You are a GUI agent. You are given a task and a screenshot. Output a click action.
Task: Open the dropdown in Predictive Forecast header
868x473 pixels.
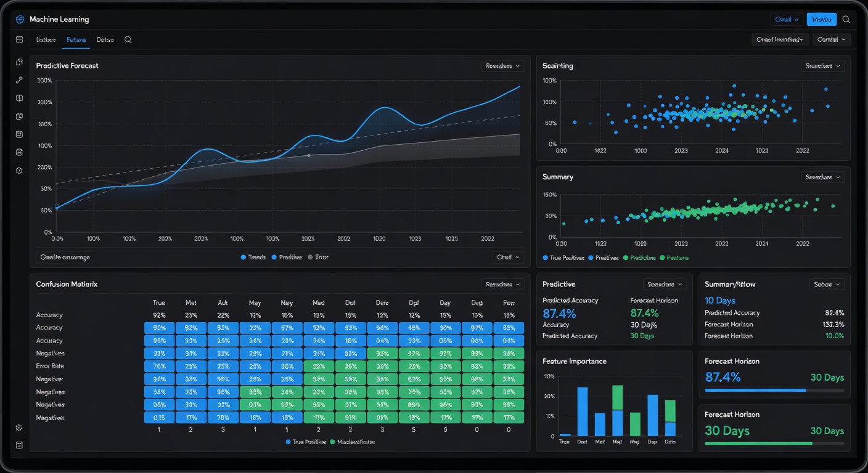pyautogui.click(x=502, y=66)
